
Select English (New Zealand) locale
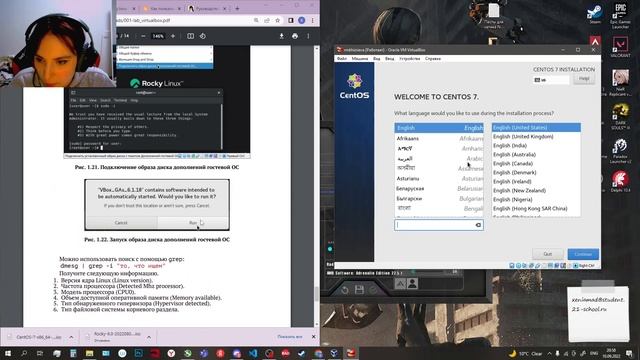click(x=536, y=191)
